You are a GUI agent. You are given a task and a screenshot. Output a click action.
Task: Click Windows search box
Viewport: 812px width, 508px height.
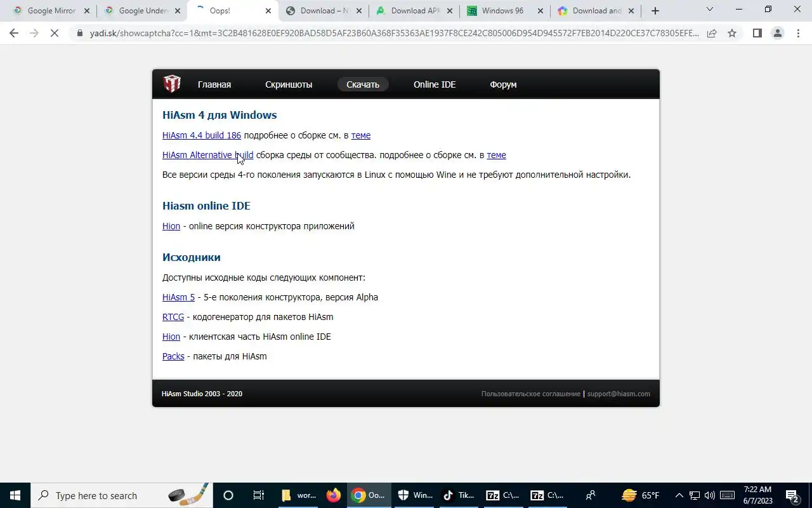121,495
